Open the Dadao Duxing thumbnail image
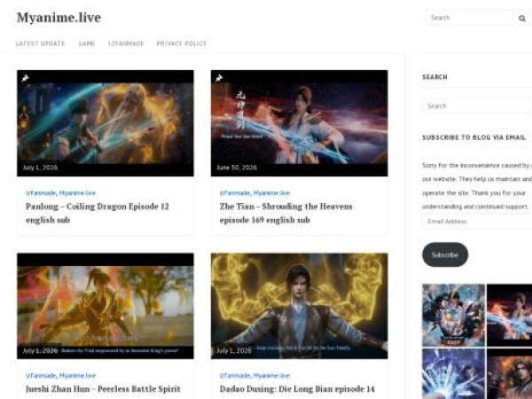The image size is (532, 399). 300,306
